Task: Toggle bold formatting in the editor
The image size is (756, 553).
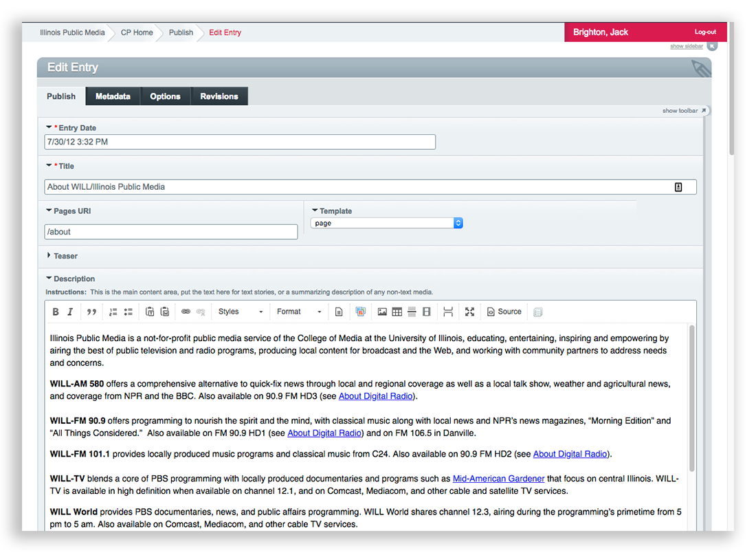Action: tap(56, 312)
